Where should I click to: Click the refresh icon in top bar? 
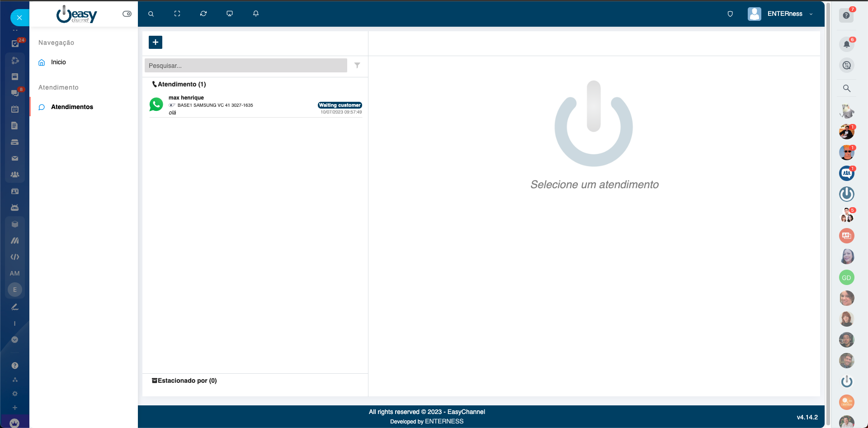(x=203, y=14)
